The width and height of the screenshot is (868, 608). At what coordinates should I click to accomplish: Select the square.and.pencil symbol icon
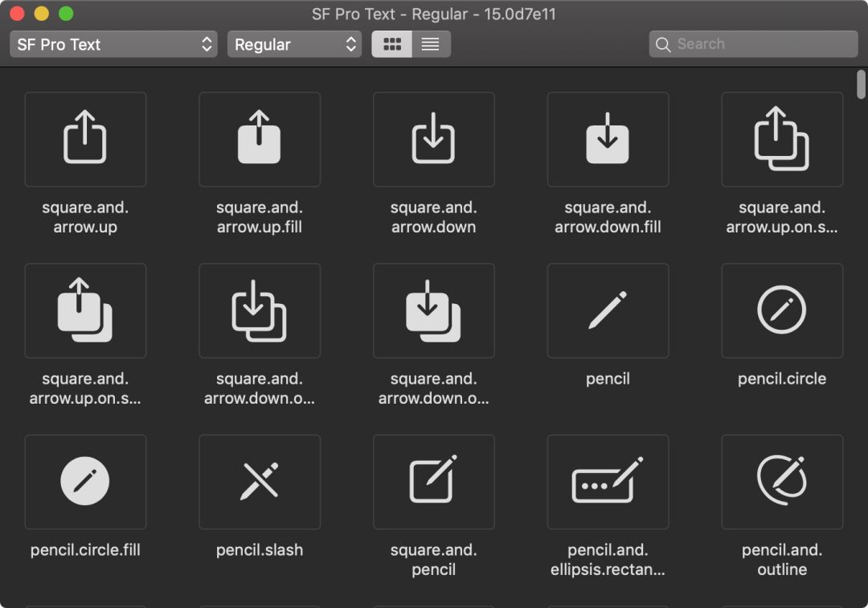(433, 481)
